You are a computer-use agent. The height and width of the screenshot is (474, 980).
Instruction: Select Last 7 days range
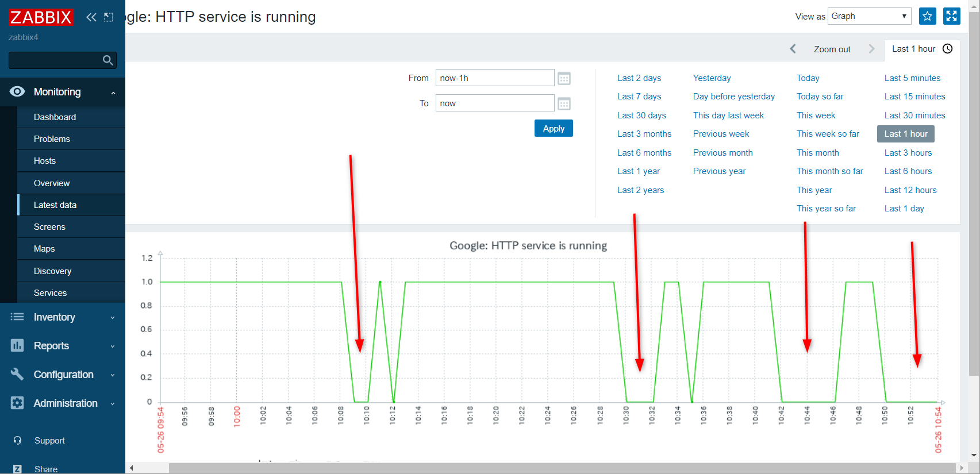tap(639, 97)
